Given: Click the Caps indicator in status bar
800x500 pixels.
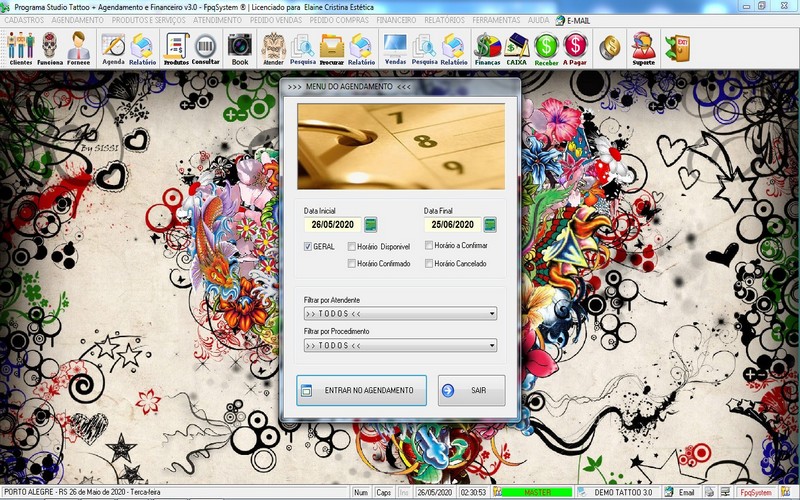Looking at the screenshot, I should point(383,492).
